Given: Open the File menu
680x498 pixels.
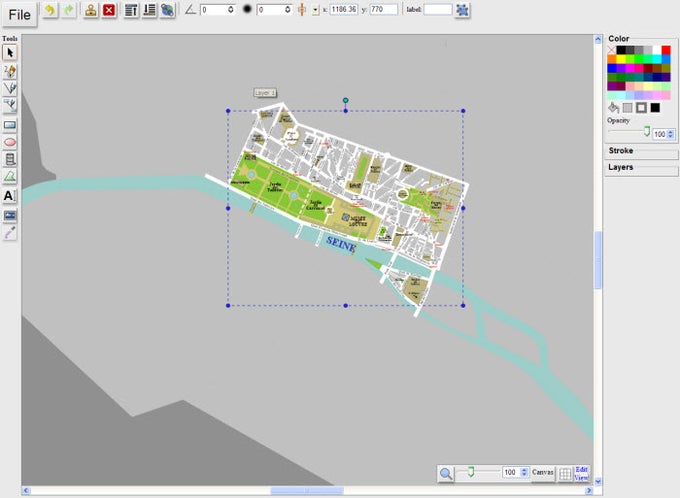Looking at the screenshot, I should point(18,13).
